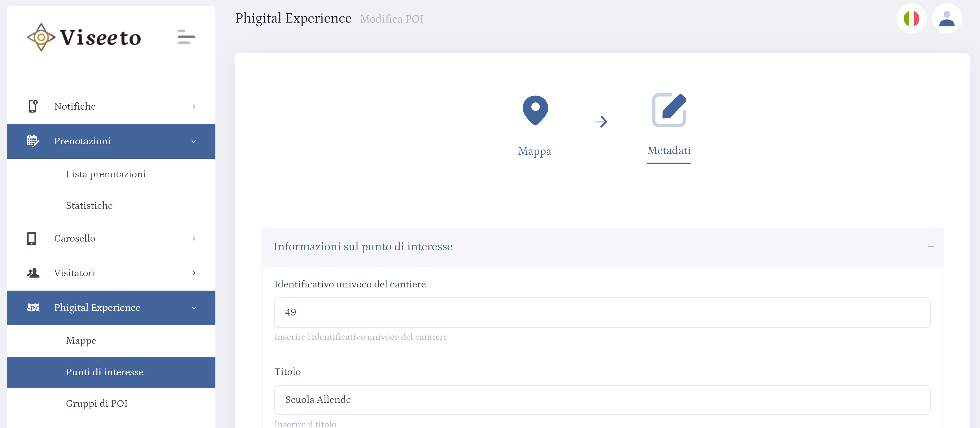Viewport: 980px width, 428px height.
Task: Click the Visitatori people icon
Action: 33,273
